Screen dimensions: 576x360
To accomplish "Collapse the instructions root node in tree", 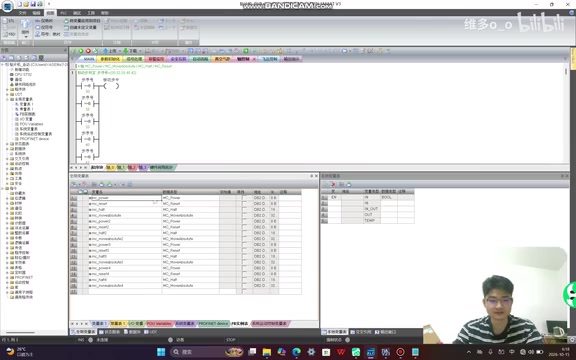I will pos(2,188).
